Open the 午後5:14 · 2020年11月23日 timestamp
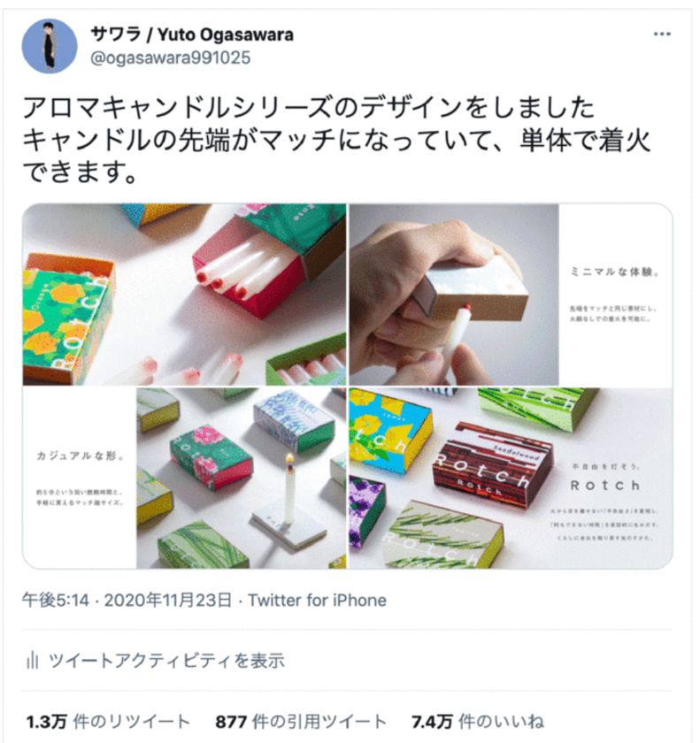700x743 pixels. point(127,601)
